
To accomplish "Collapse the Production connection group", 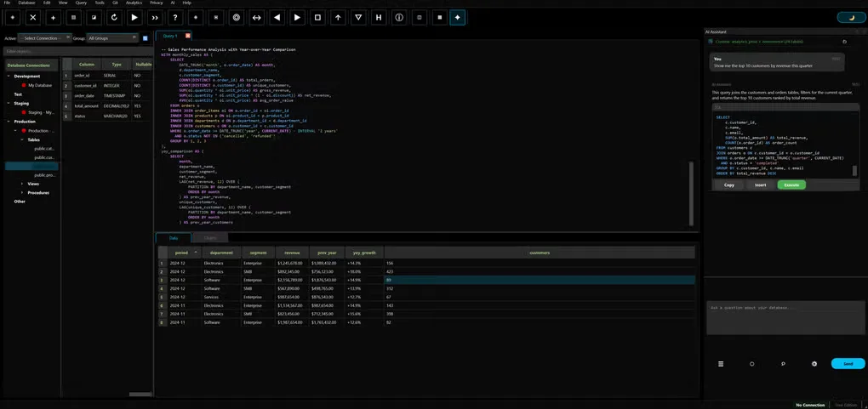I will coord(9,122).
